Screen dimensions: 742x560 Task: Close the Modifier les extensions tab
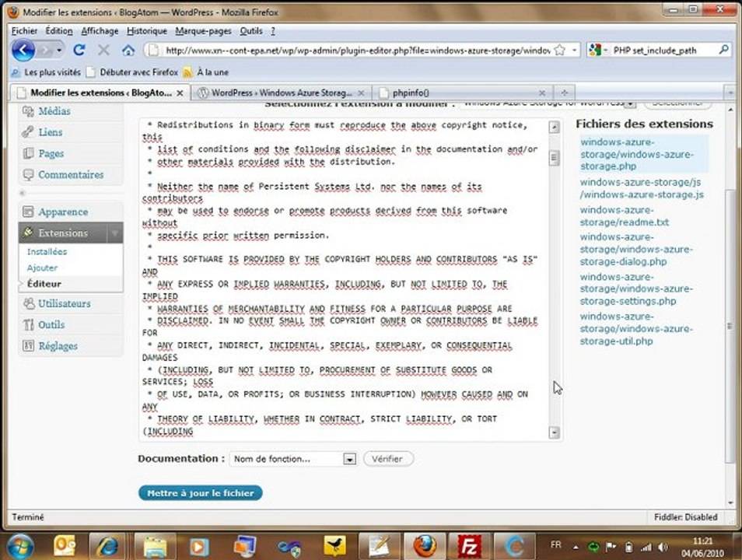pyautogui.click(x=180, y=93)
